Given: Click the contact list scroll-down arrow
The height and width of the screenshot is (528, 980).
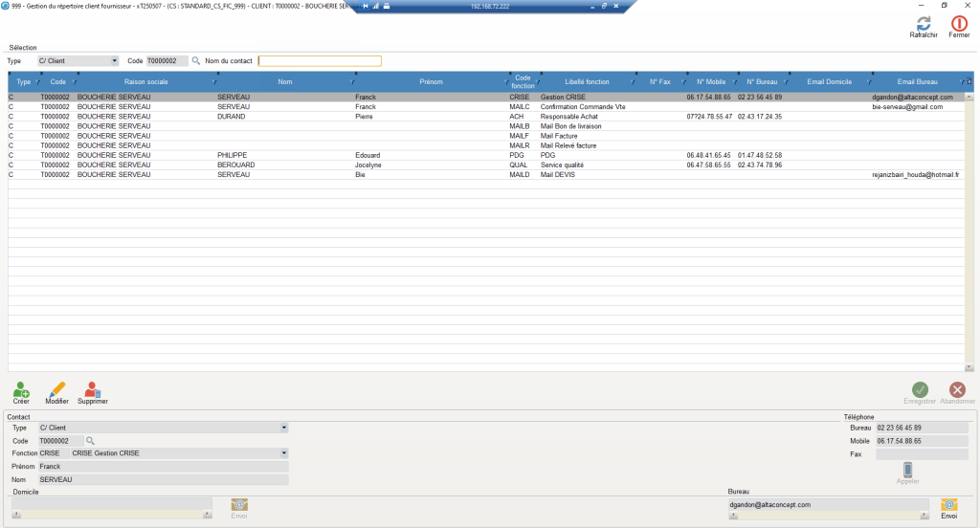Looking at the screenshot, I should click(969, 366).
